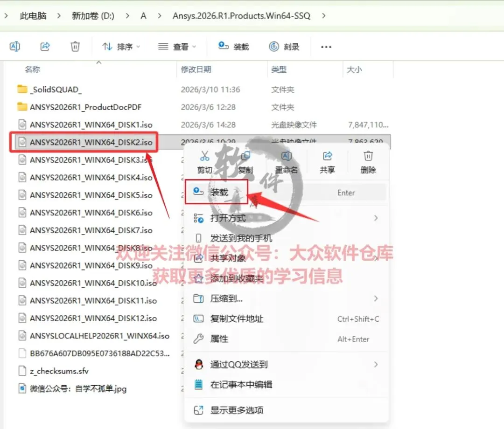Open the 排序 sort dropdown
This screenshot has width=504, height=429.
(121, 47)
